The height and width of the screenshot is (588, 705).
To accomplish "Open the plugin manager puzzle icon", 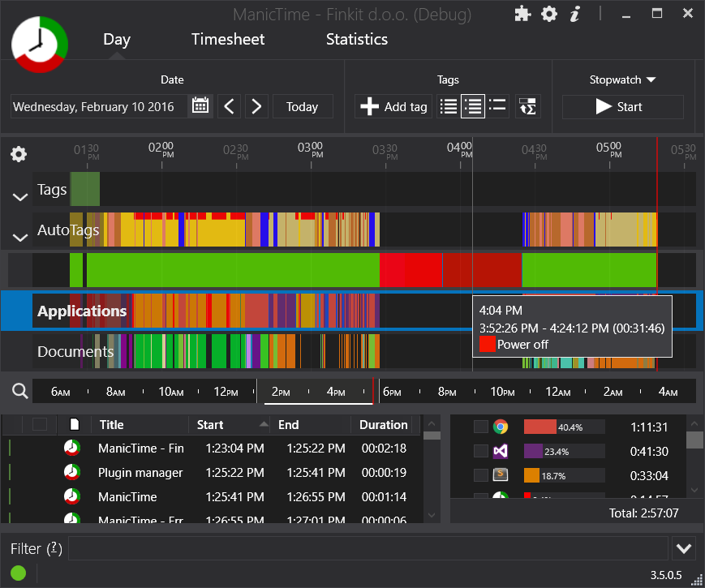I will (x=522, y=14).
